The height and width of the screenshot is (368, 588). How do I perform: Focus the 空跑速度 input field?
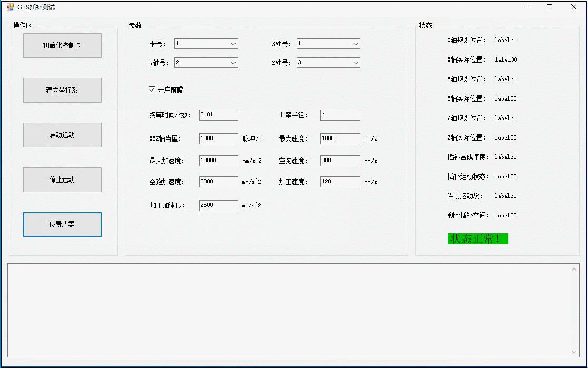pos(340,161)
